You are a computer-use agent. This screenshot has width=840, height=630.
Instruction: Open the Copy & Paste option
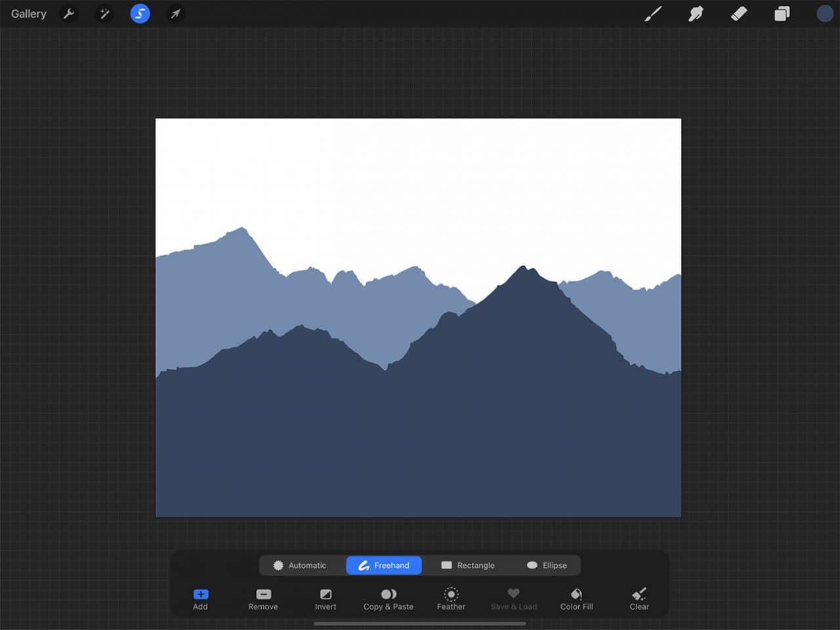[388, 598]
